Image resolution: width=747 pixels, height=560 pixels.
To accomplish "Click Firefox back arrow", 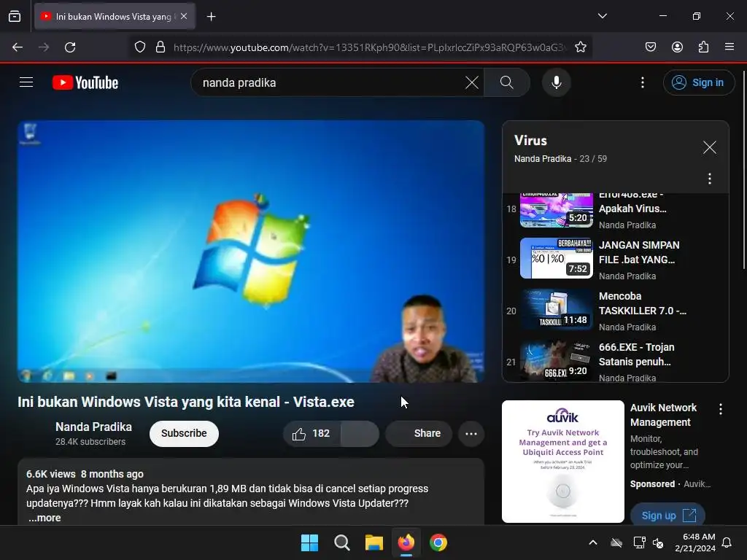I will (18, 47).
